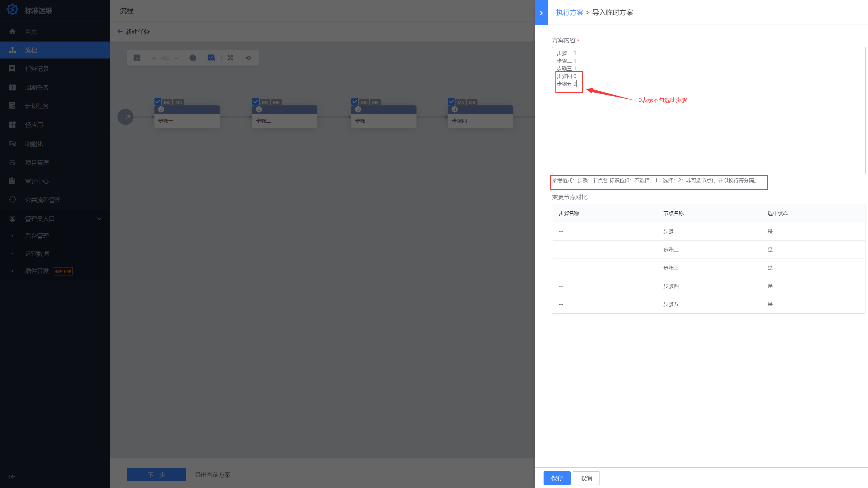The width and height of the screenshot is (868, 488).
Task: Toggle the preview eye icon in toolbar
Action: tap(249, 58)
